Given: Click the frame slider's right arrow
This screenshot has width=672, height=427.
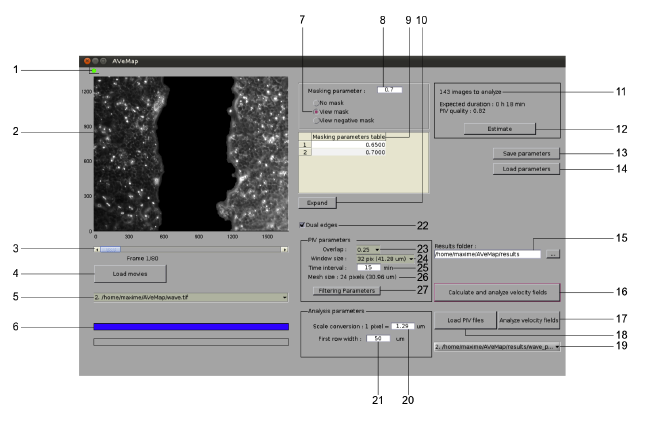Looking at the screenshot, I should tap(284, 248).
